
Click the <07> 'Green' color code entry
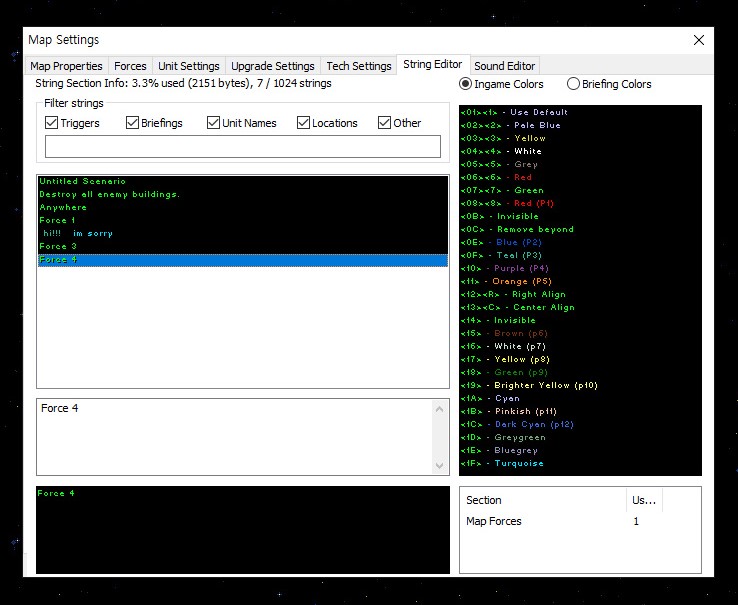point(502,190)
